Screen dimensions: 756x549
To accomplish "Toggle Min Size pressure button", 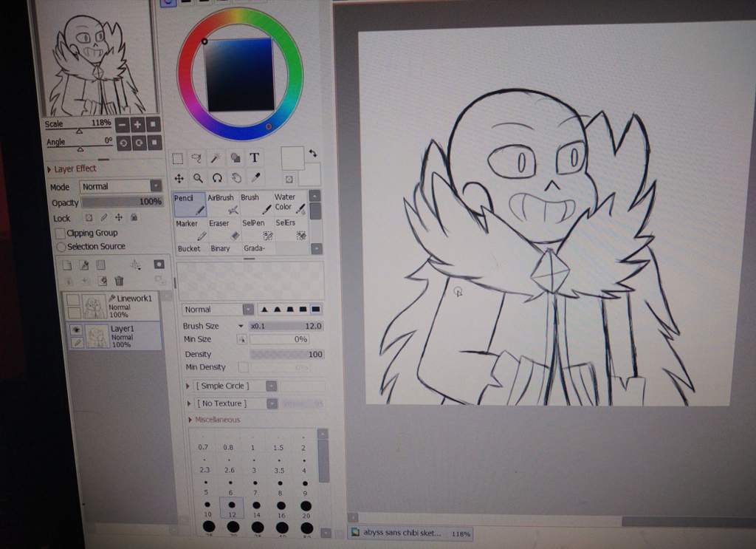I will point(241,340).
